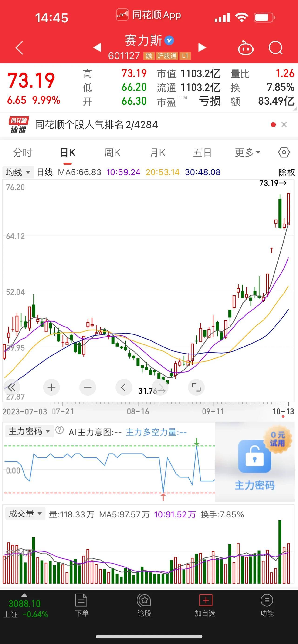The image size is (298, 644).
Task: Tap the blue verified badge beside 赛力斯
Action: tap(169, 40)
